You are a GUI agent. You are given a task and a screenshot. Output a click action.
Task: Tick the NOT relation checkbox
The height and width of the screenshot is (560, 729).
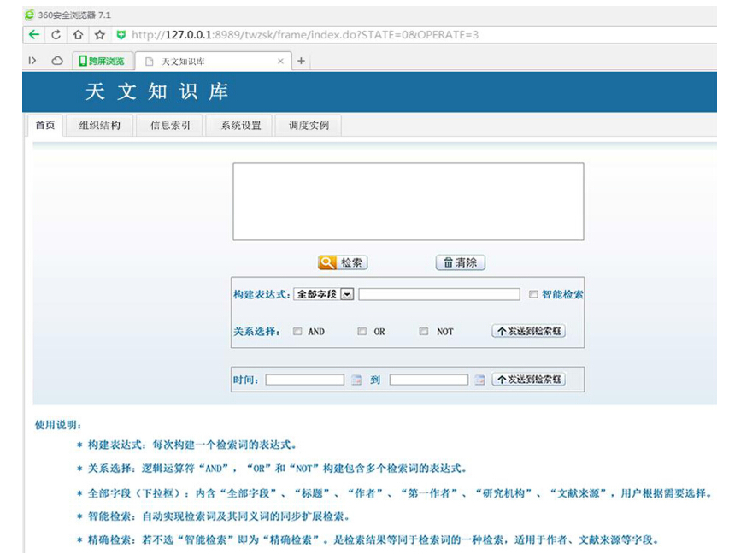424,332
